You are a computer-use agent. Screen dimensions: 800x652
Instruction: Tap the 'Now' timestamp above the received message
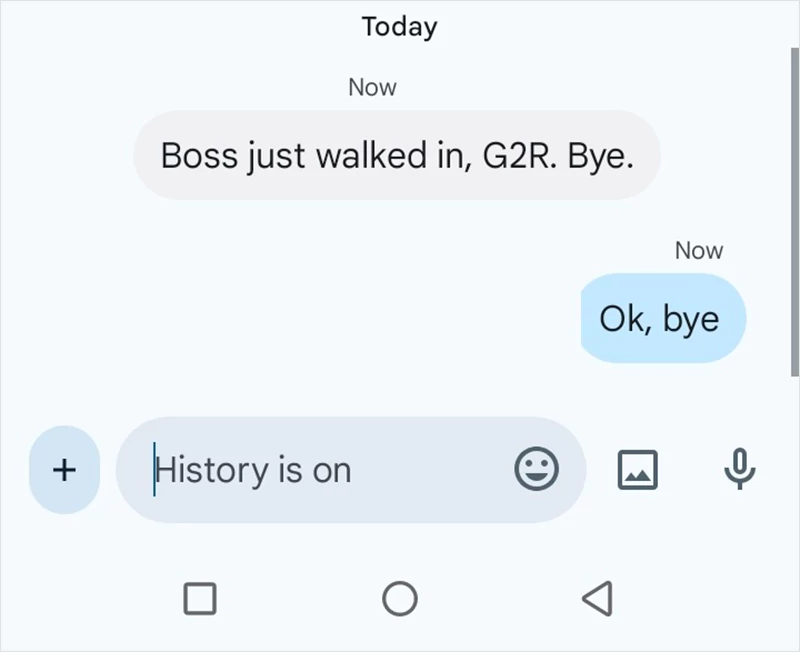click(371, 87)
